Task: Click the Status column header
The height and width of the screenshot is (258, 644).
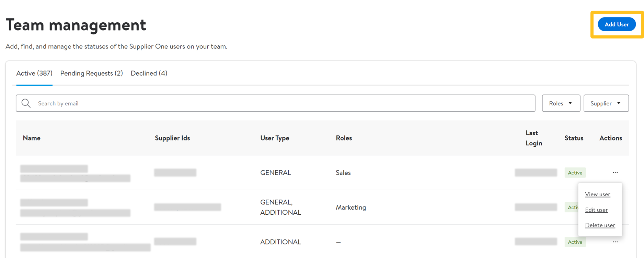Action: pos(574,138)
